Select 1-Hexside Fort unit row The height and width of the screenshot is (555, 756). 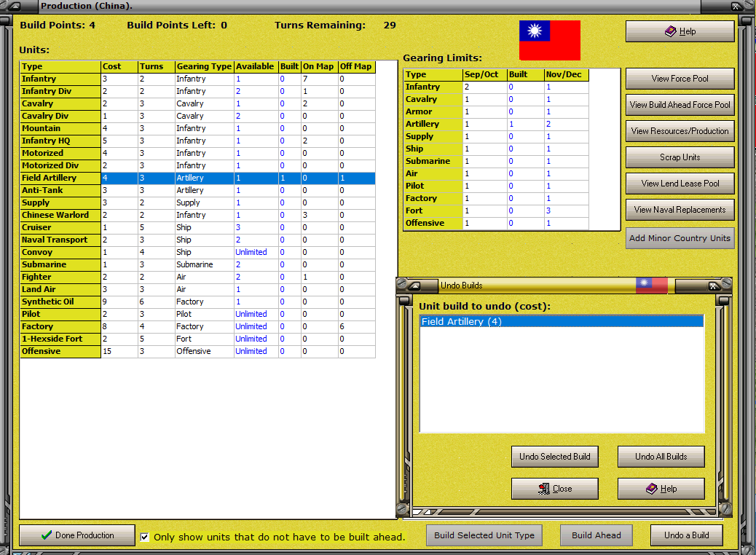pyautogui.click(x=197, y=339)
